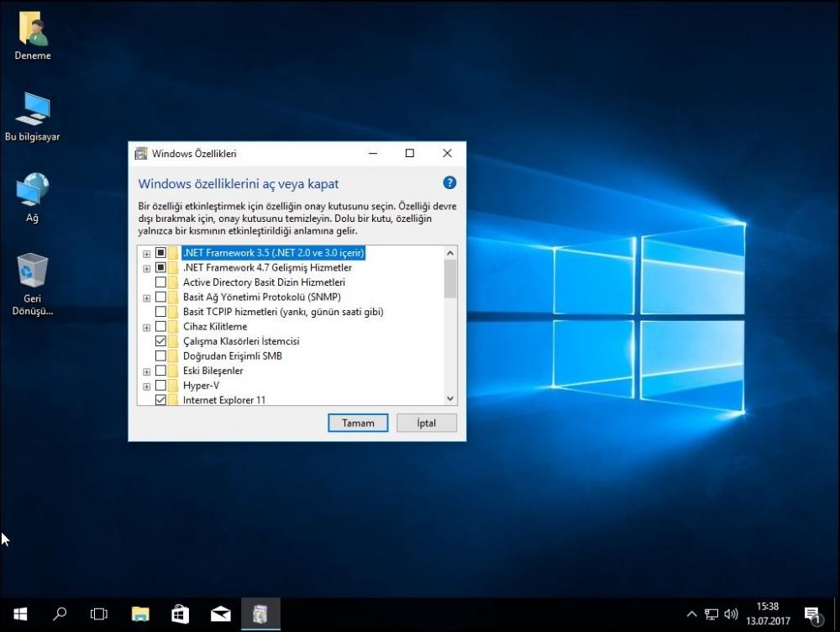Select Internet Explorer 11 row label

tap(224, 400)
